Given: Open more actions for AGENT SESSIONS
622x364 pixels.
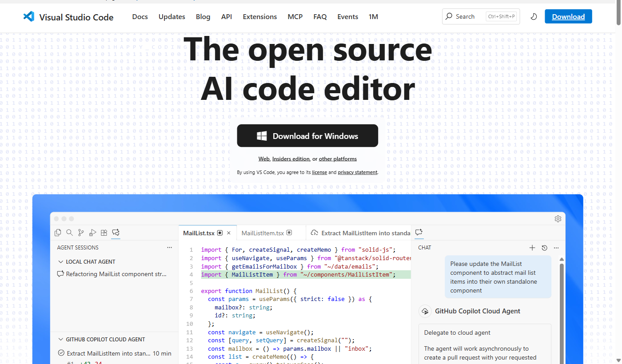Looking at the screenshot, I should pyautogui.click(x=169, y=247).
